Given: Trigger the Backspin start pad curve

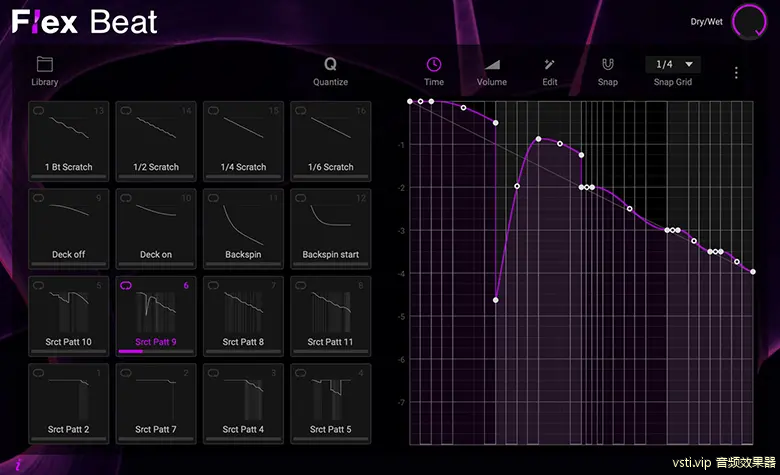Looking at the screenshot, I should click(x=330, y=215).
